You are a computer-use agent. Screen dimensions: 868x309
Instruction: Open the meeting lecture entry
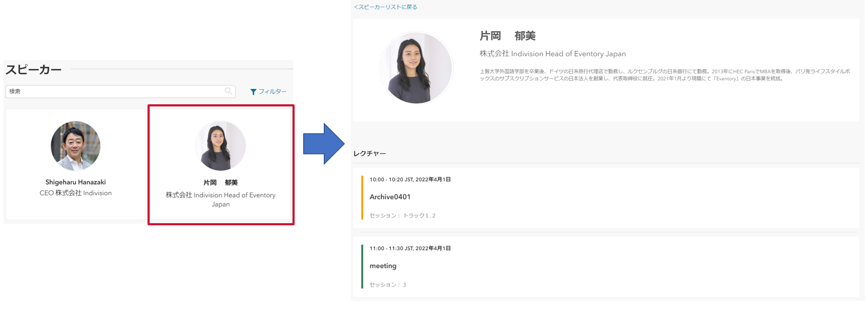pos(383,266)
